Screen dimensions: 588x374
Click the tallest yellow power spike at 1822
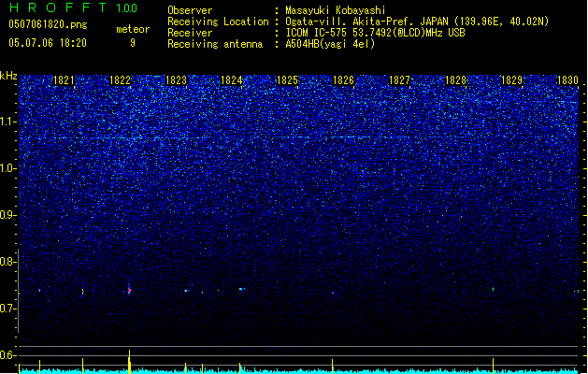tap(129, 361)
